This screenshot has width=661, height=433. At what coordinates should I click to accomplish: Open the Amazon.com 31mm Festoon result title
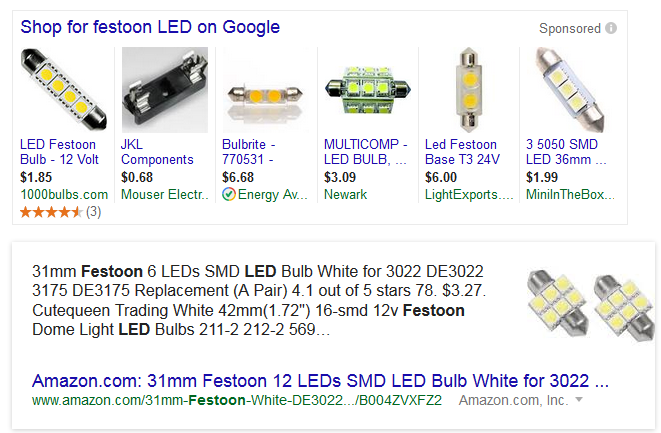coord(320,381)
